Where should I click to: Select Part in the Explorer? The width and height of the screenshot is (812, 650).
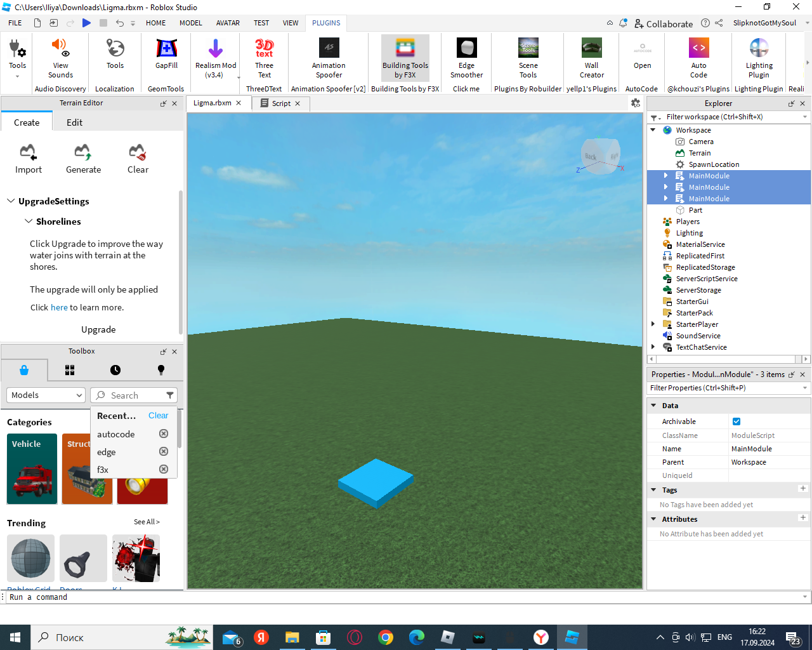click(x=695, y=210)
